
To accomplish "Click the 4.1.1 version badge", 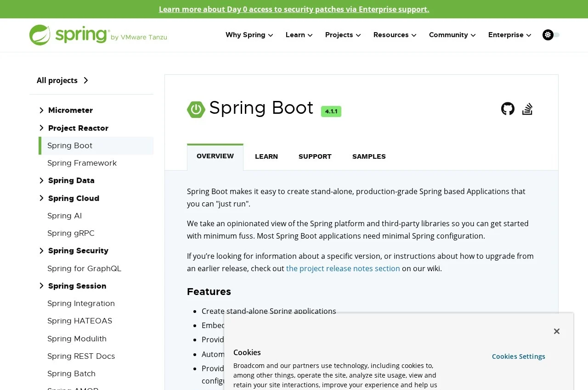I will tap(331, 111).
